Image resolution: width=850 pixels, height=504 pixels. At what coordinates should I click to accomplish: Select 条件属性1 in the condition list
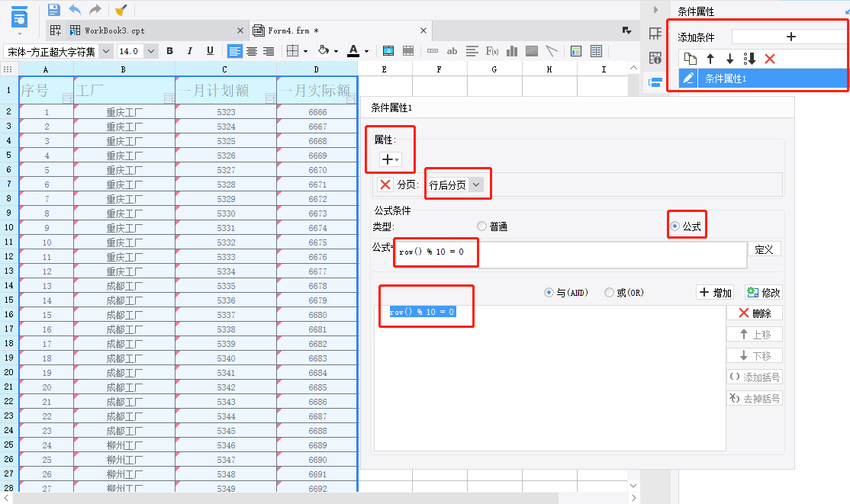pos(763,79)
